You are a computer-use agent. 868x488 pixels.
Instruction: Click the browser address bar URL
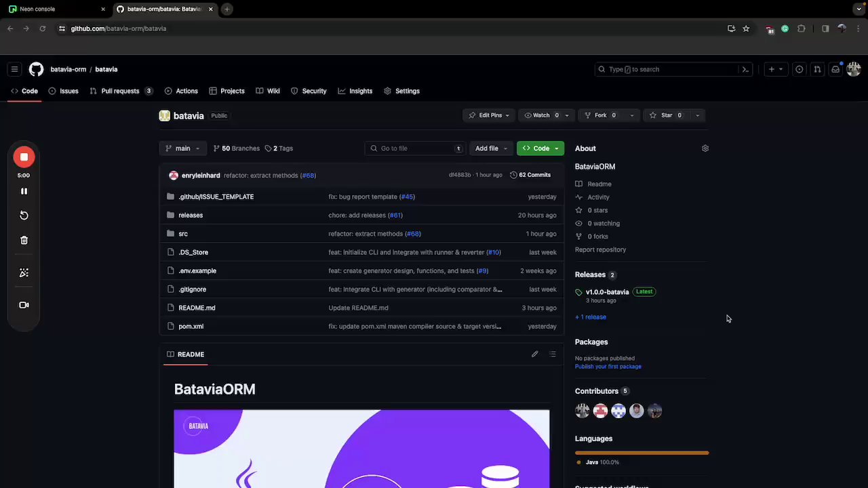click(119, 28)
